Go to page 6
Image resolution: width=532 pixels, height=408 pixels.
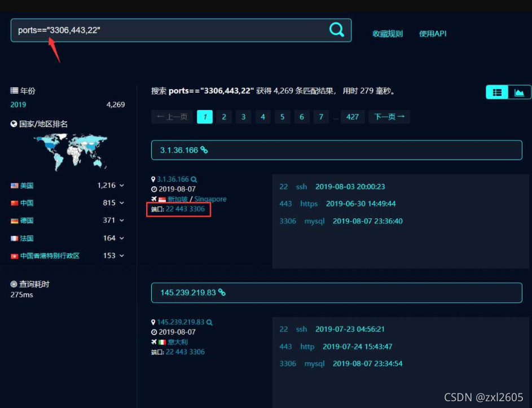tap(302, 117)
